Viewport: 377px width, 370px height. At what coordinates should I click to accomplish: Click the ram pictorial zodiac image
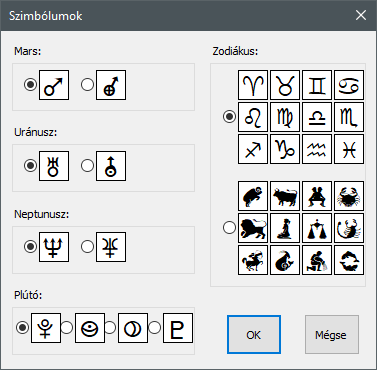[253, 196]
